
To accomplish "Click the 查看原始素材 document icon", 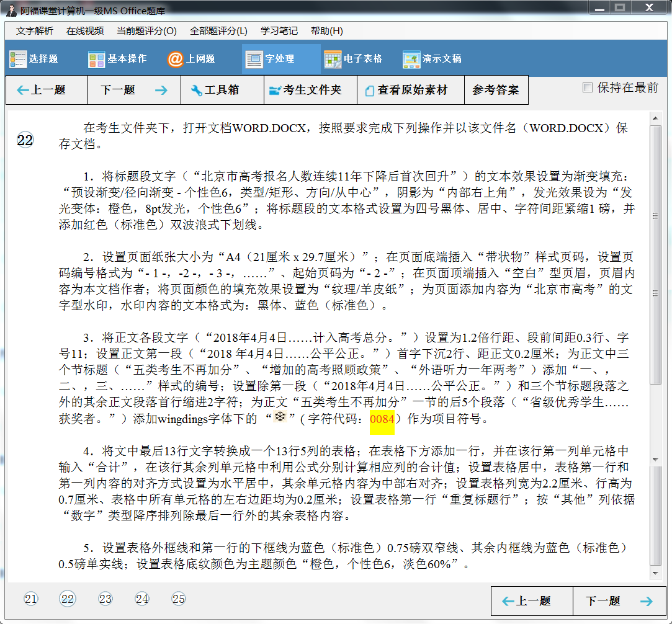I will (x=370, y=89).
